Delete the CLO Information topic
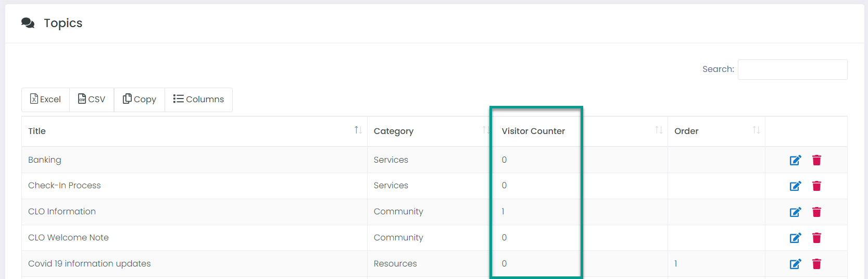Image resolution: width=868 pixels, height=279 pixels. coord(816,212)
